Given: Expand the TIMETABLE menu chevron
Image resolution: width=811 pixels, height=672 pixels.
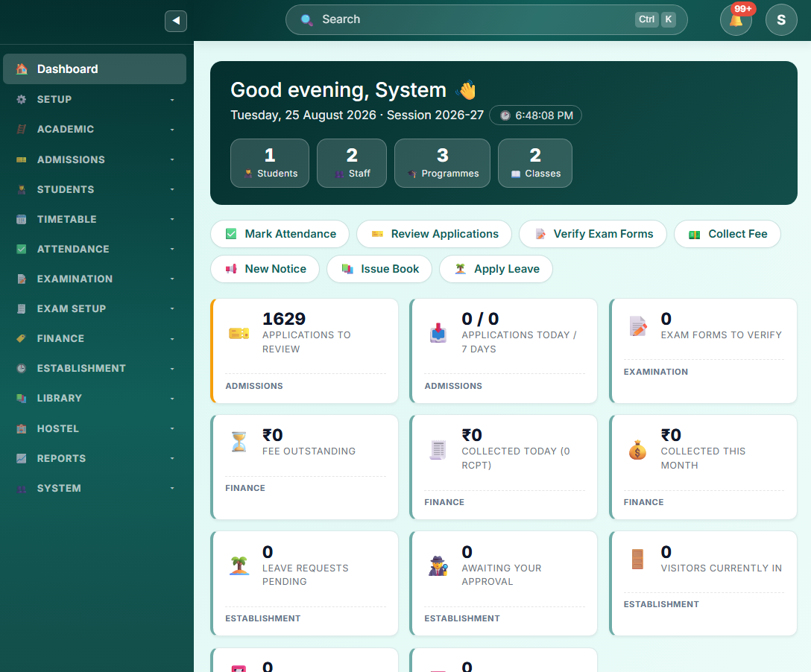Looking at the screenshot, I should point(172,220).
